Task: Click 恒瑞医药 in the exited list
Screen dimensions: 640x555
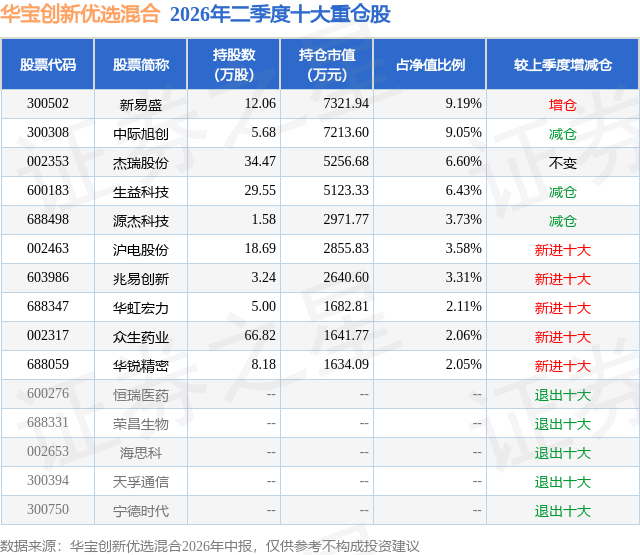Action: (141, 394)
